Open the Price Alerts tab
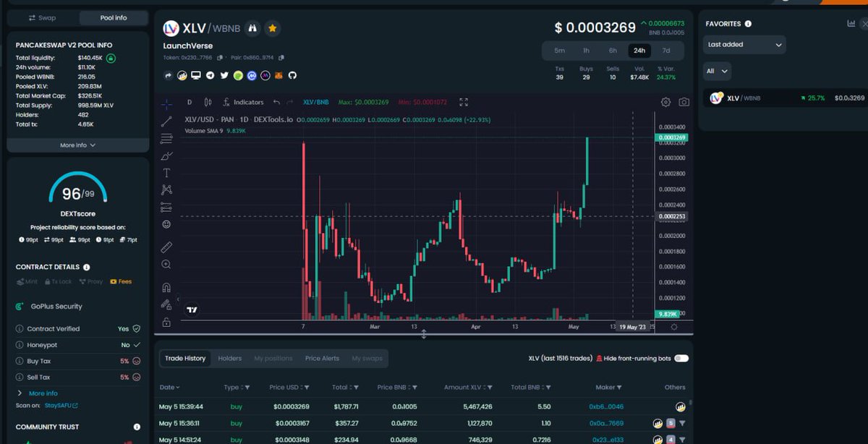 (322, 358)
